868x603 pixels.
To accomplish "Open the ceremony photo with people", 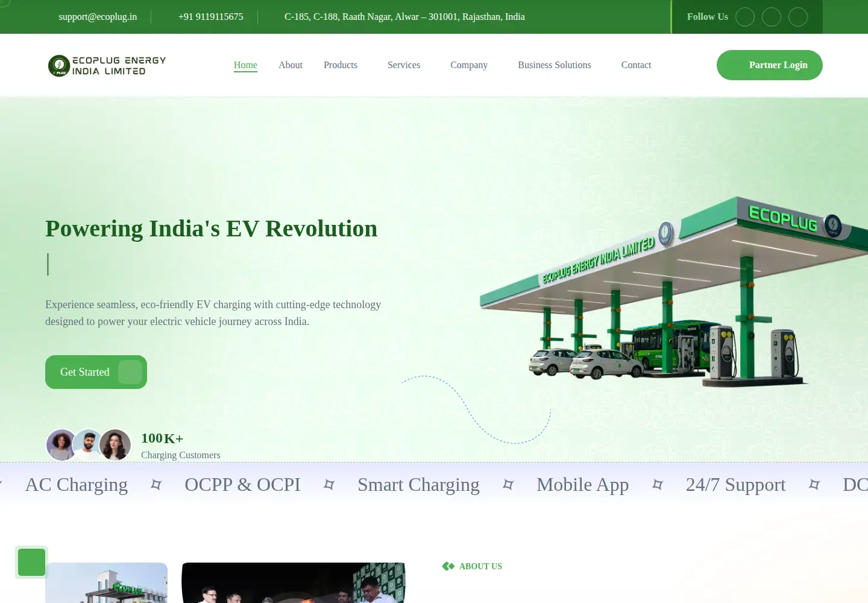I will coord(294,583).
